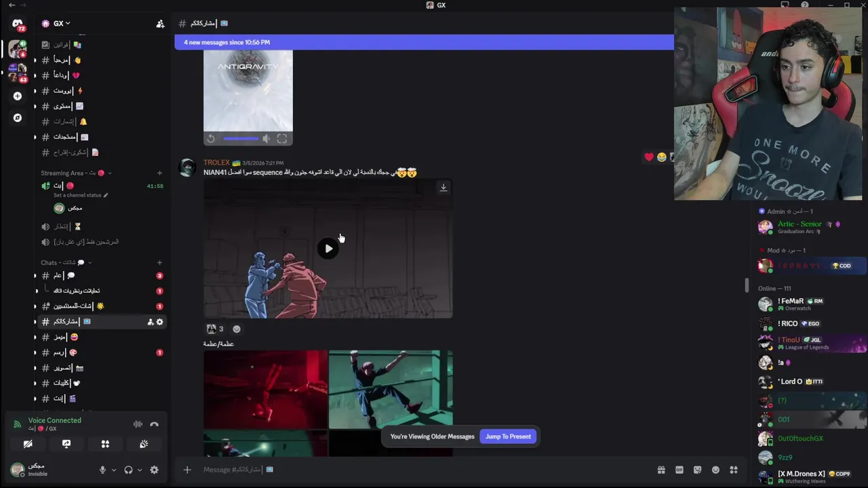This screenshot has height=488, width=868.
Task: Open the server folder with 63 badge
Action: [18, 73]
